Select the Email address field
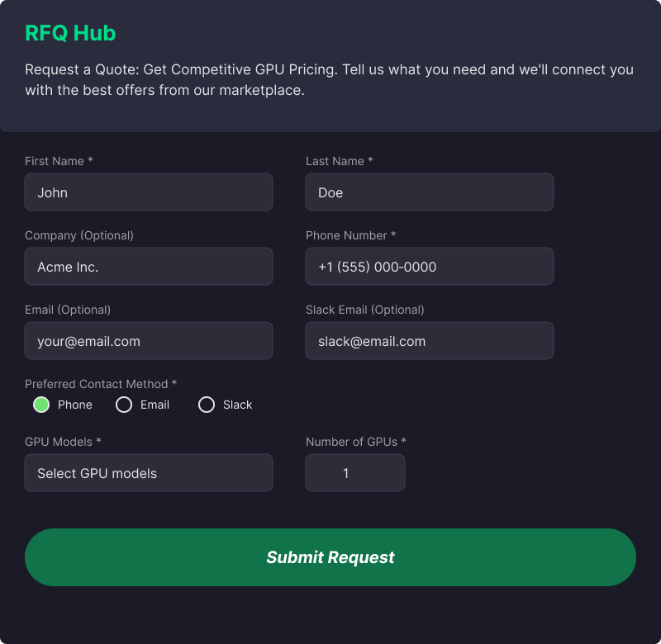The height and width of the screenshot is (644, 661). pyautogui.click(x=149, y=341)
